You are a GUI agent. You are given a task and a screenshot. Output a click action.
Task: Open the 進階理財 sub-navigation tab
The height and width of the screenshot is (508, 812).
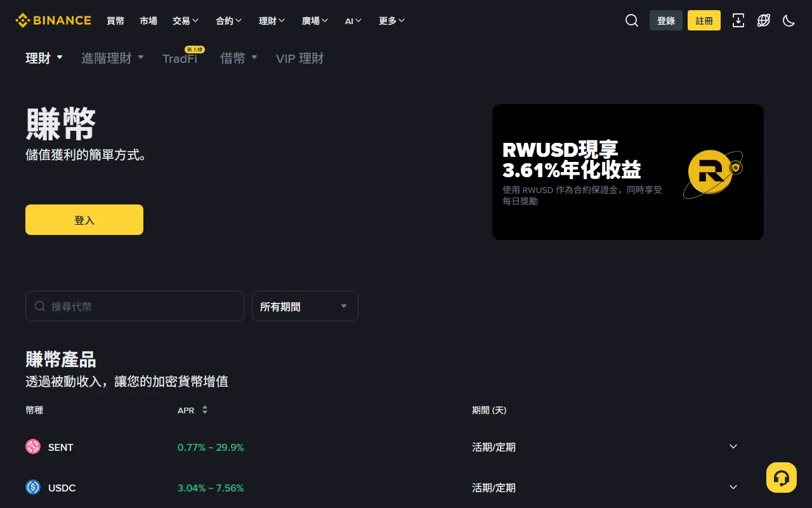coord(112,58)
